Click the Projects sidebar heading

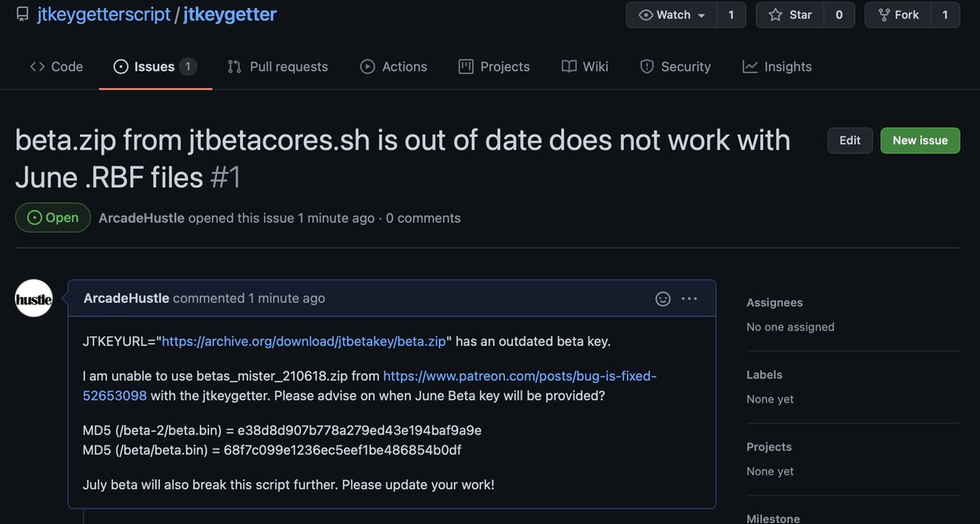tap(769, 446)
